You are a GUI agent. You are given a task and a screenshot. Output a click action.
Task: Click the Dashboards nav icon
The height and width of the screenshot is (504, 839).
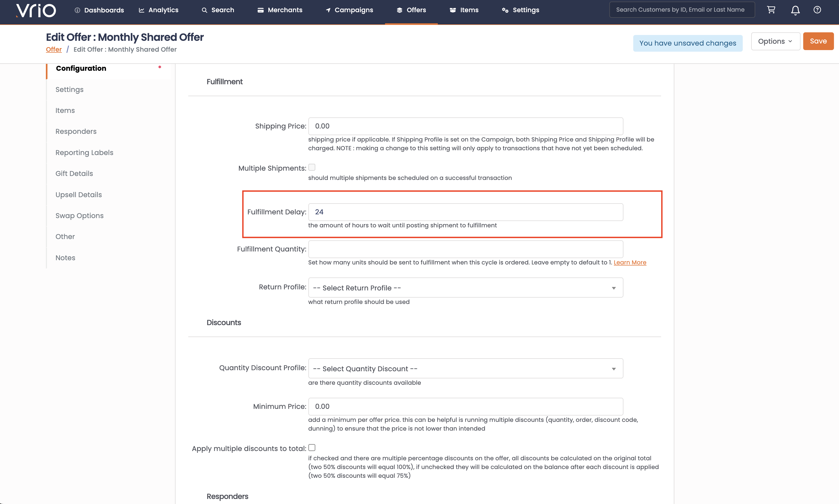(x=77, y=10)
